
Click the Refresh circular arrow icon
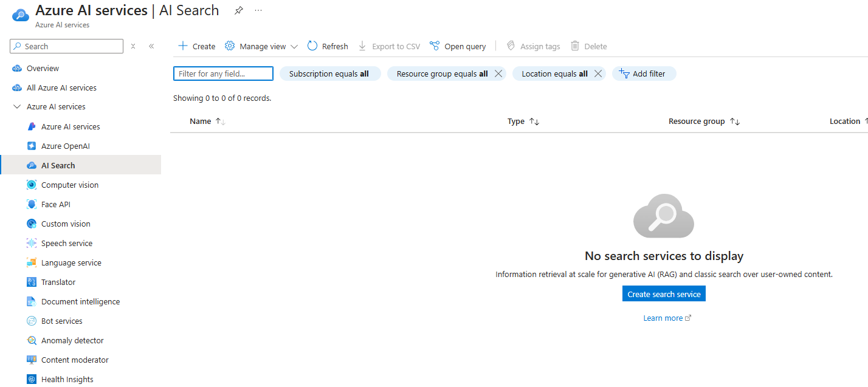click(312, 46)
